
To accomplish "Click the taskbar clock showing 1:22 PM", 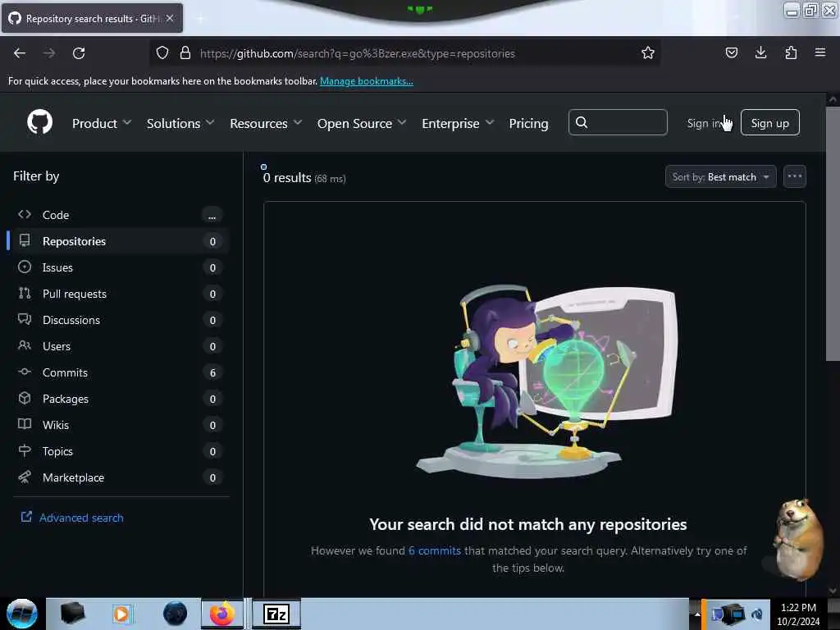I will point(798,614).
